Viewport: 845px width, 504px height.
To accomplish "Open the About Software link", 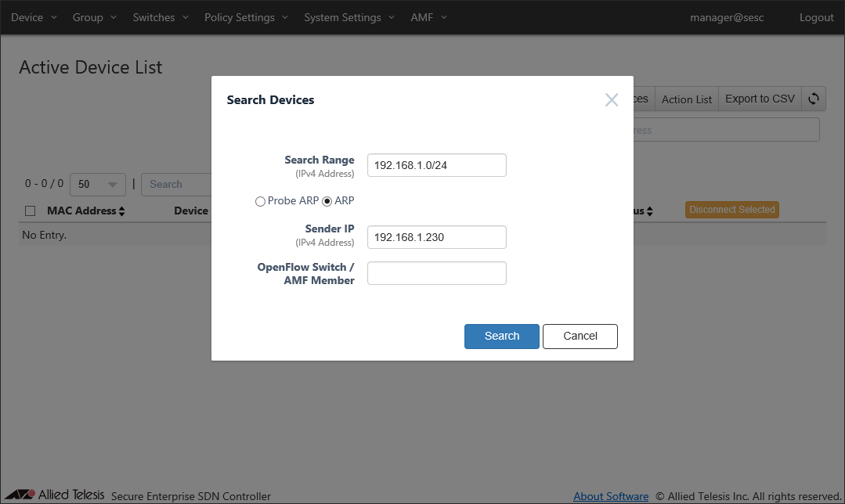I will tap(611, 496).
